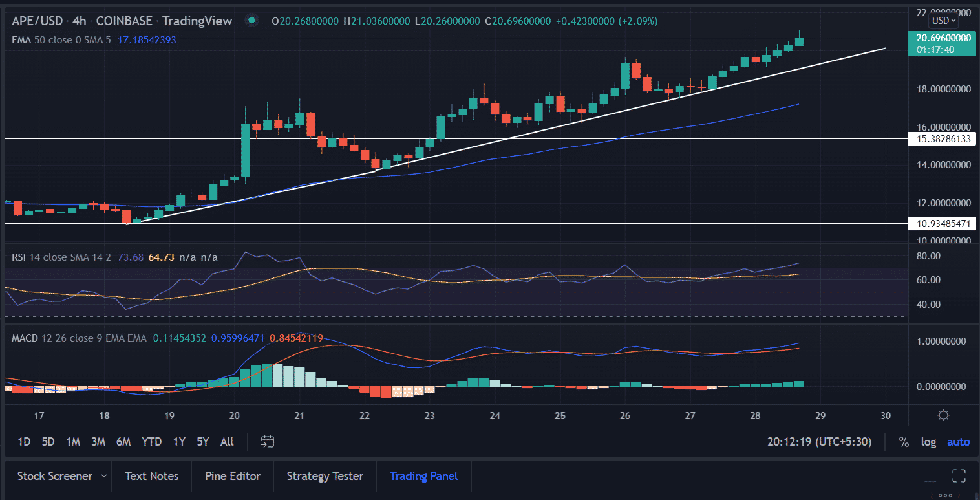Image resolution: width=980 pixels, height=500 pixels.
Task: Click the current price label 20.696
Action: [941, 39]
